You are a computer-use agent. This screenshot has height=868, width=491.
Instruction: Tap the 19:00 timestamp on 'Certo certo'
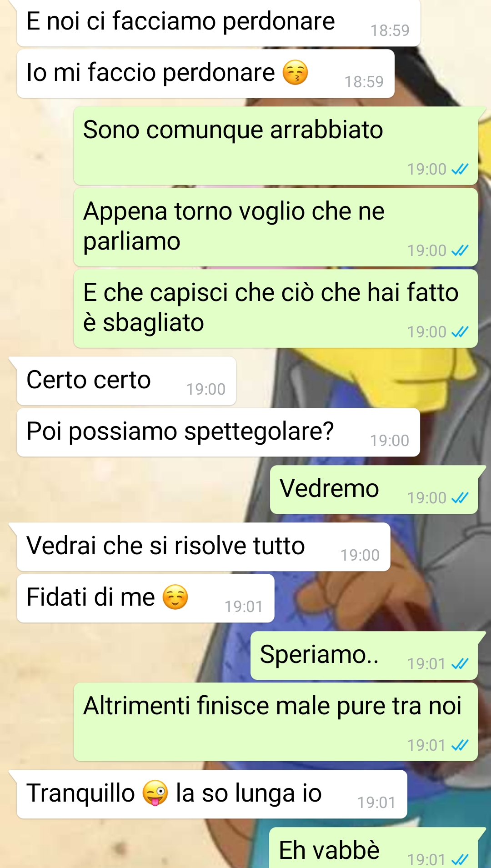click(x=206, y=389)
